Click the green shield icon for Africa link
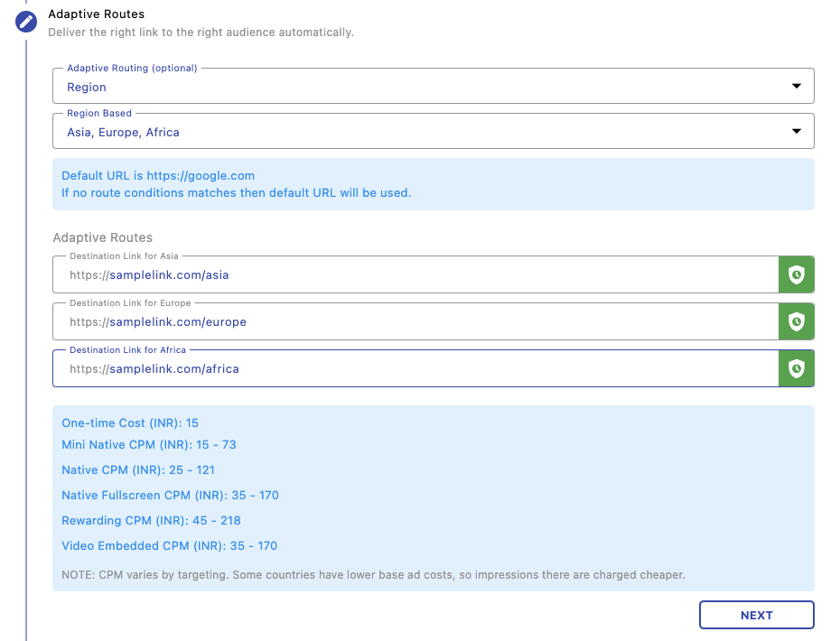The height and width of the screenshot is (641, 840). (796, 368)
